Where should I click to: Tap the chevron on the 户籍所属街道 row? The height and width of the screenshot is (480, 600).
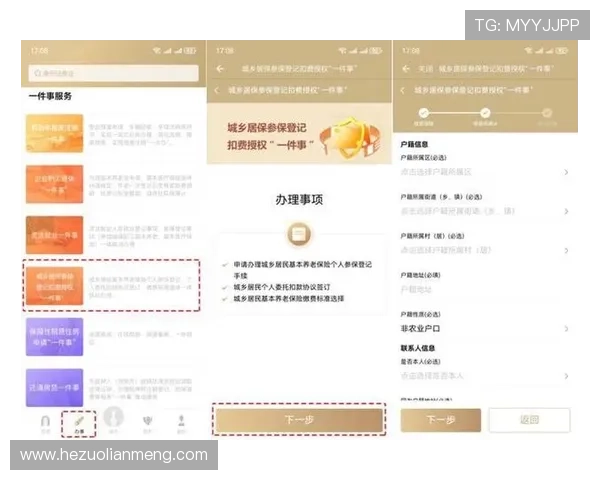pyautogui.click(x=566, y=211)
